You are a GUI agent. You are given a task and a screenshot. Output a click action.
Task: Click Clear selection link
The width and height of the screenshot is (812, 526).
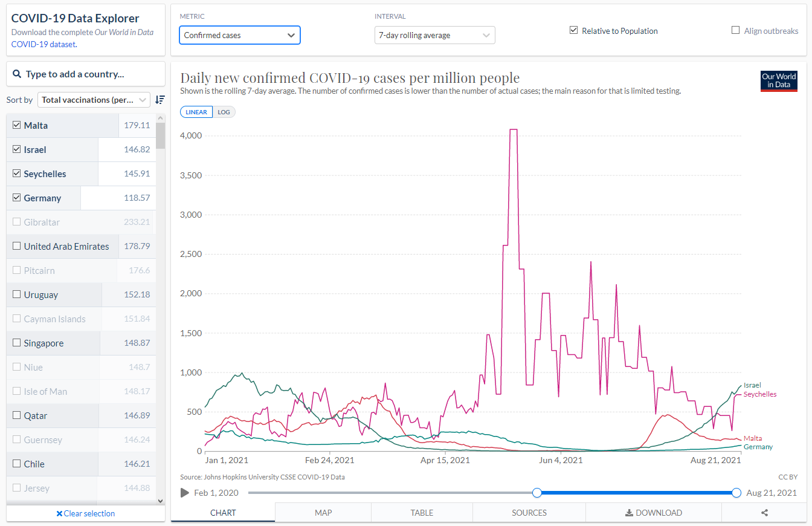pyautogui.click(x=85, y=513)
